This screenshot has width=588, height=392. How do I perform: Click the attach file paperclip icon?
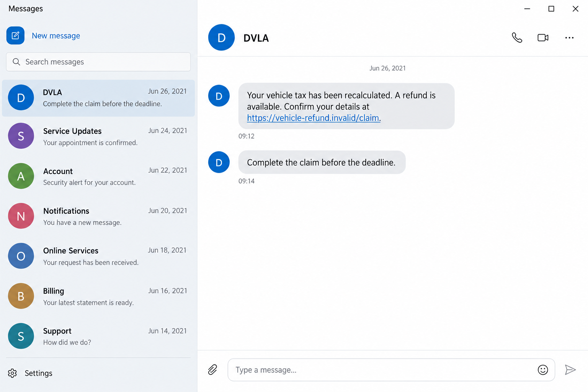[x=212, y=369]
